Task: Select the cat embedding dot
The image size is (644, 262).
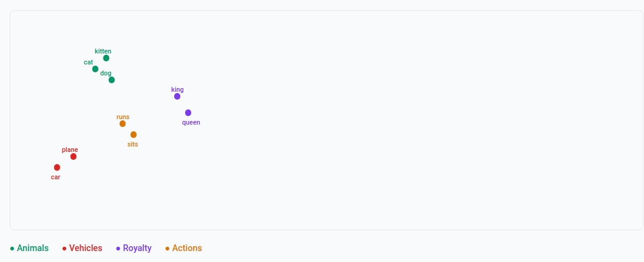Action: [x=95, y=69]
